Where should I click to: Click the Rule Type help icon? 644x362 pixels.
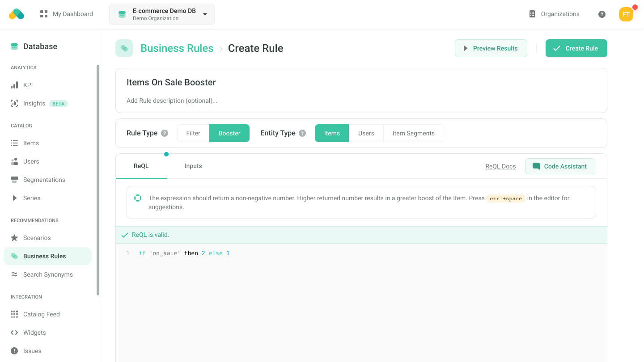point(165,133)
